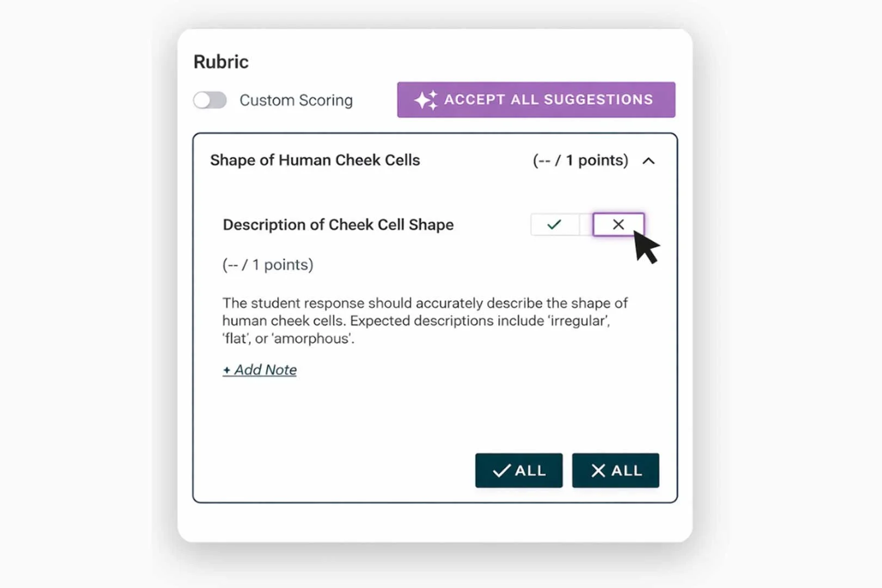Screen dimensions: 882x588
Task: Click the checkmark icon in the ALL button
Action: [x=501, y=471]
